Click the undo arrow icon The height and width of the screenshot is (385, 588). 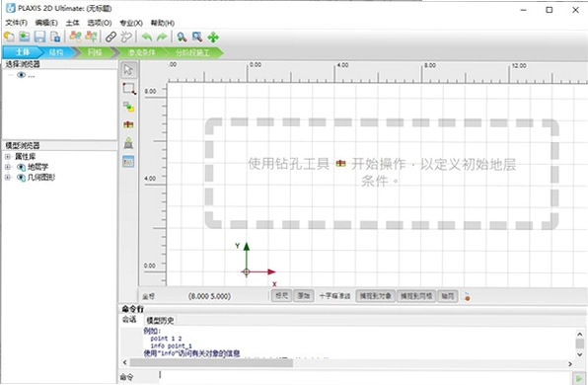147,37
